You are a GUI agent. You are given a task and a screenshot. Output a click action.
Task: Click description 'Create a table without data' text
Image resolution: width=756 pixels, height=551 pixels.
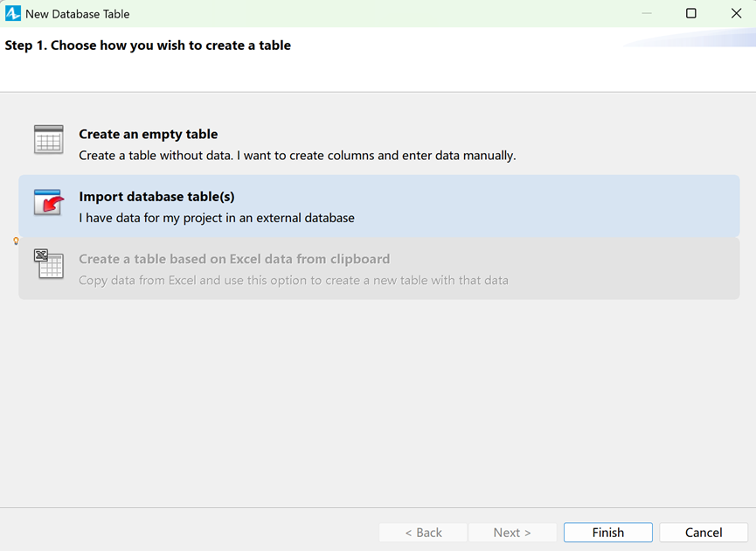297,156
